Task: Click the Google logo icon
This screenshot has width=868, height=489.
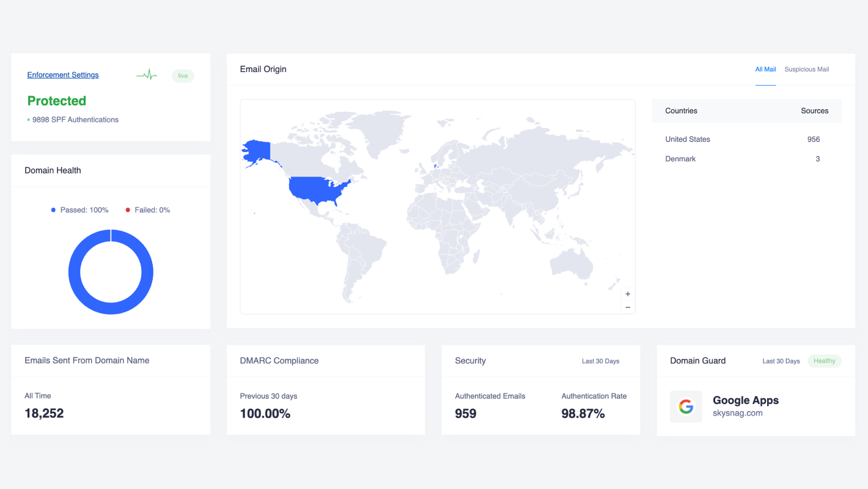Action: [686, 406]
